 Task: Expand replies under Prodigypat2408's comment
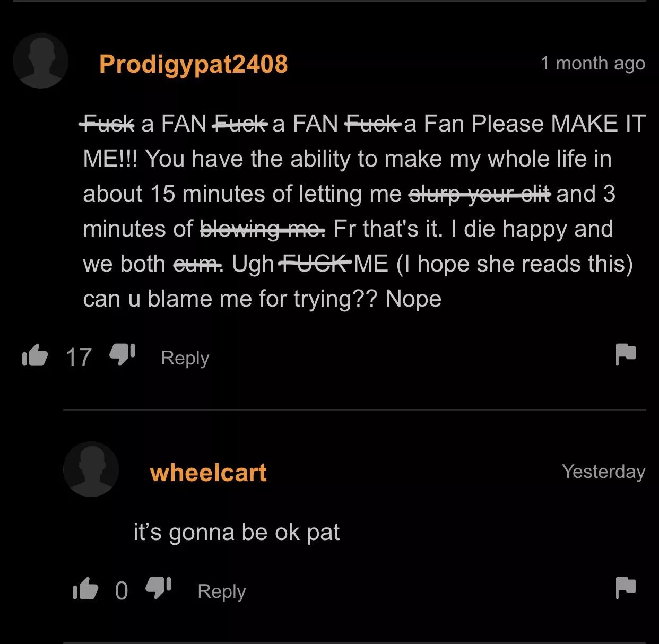coord(184,358)
